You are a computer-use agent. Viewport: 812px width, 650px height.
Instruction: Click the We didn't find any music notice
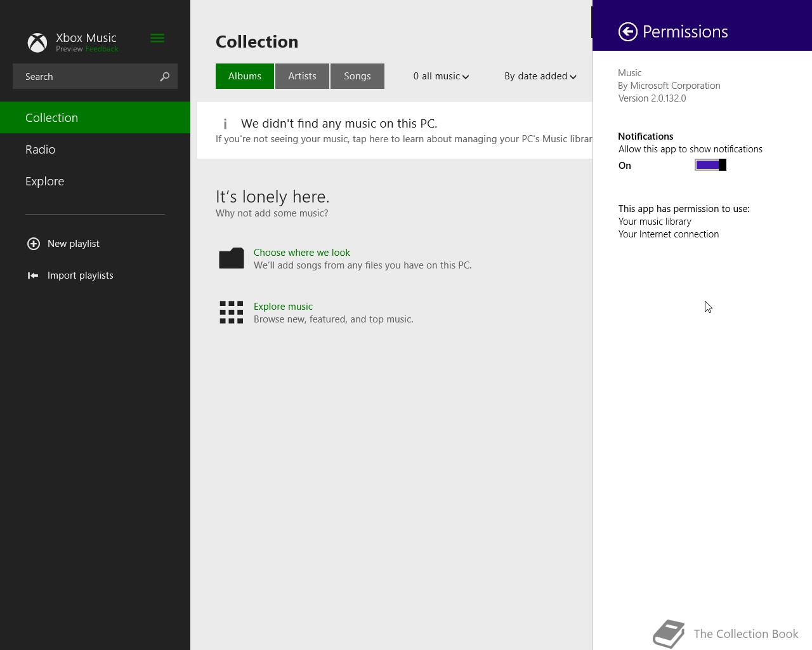coord(395,130)
